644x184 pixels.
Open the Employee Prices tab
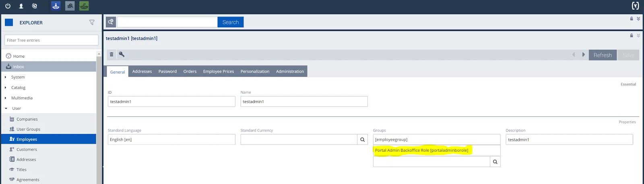219,71
